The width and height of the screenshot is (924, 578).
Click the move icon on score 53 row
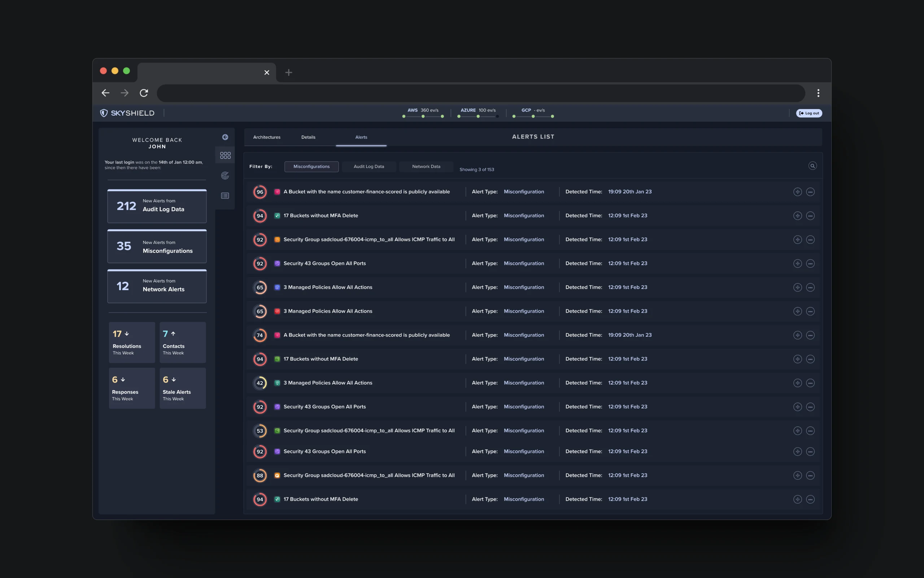click(x=797, y=431)
